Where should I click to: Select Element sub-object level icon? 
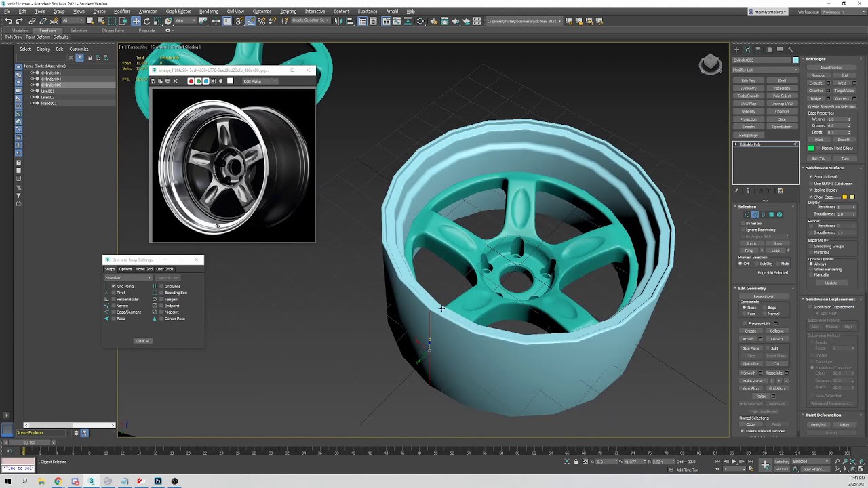(779, 214)
